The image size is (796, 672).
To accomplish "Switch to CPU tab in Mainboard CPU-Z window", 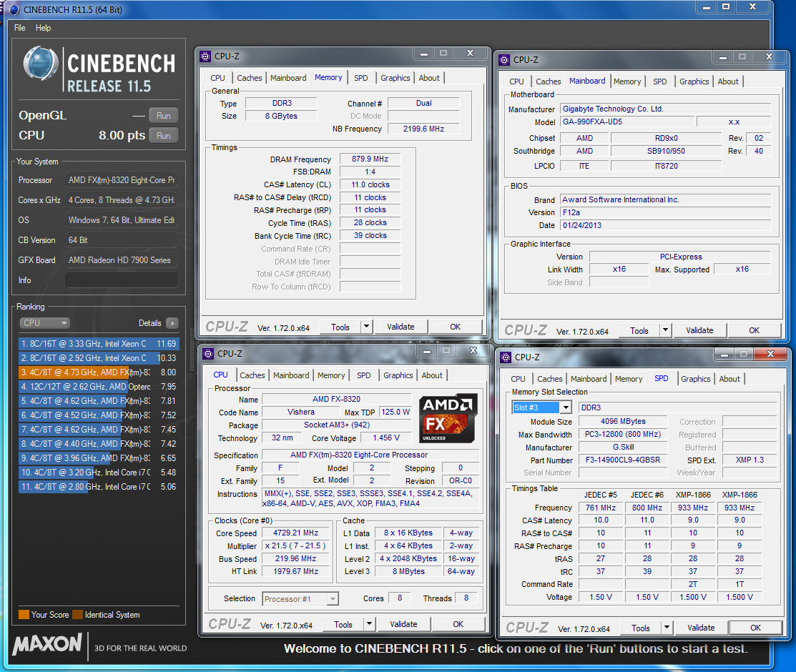I will pos(516,81).
